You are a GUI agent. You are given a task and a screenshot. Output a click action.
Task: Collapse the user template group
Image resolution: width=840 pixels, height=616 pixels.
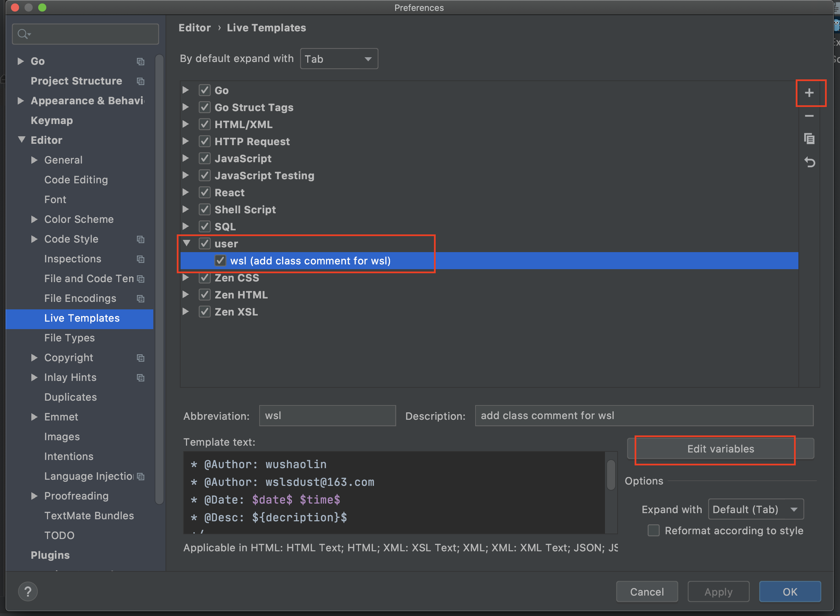click(186, 244)
